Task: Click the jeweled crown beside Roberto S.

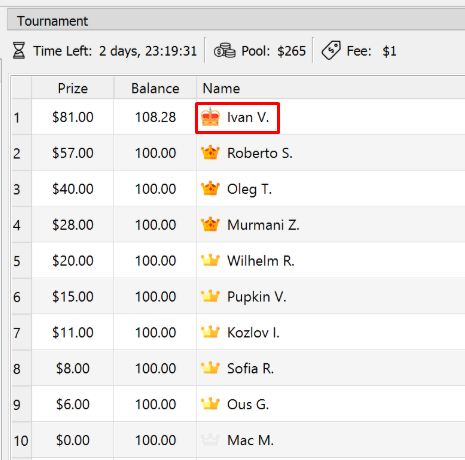Action: click(210, 153)
